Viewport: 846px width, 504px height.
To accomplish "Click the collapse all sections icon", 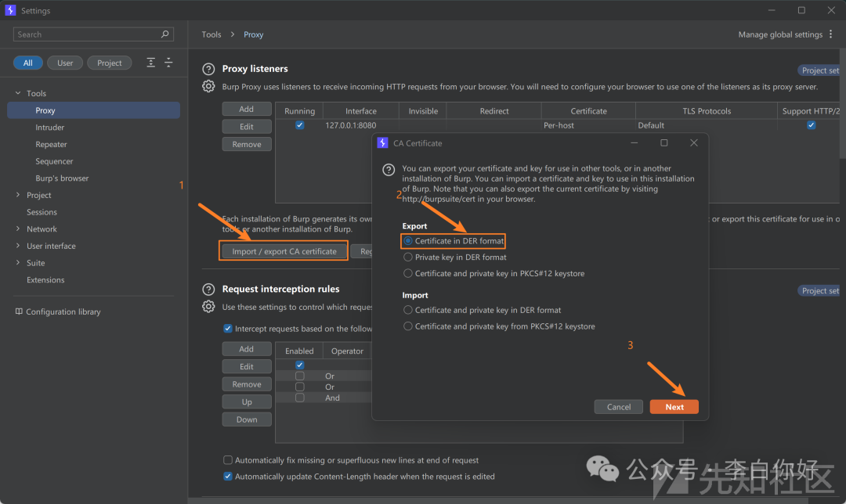I will coord(168,63).
